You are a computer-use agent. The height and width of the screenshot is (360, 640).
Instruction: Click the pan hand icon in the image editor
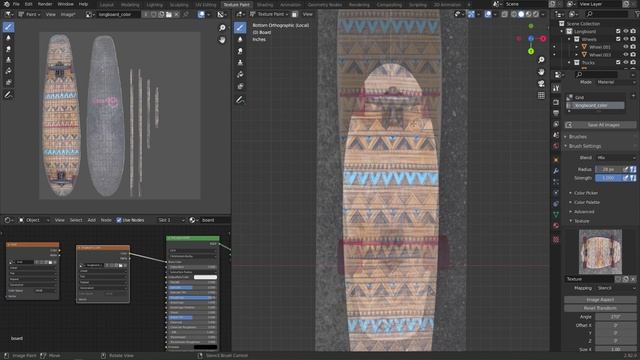click(x=222, y=40)
